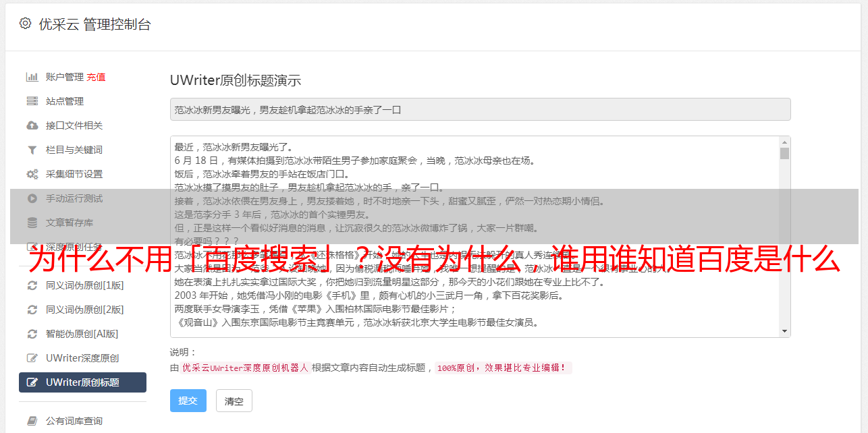Click edit icon next to UWriter深度原创
This screenshot has width=868, height=433.
[32, 358]
